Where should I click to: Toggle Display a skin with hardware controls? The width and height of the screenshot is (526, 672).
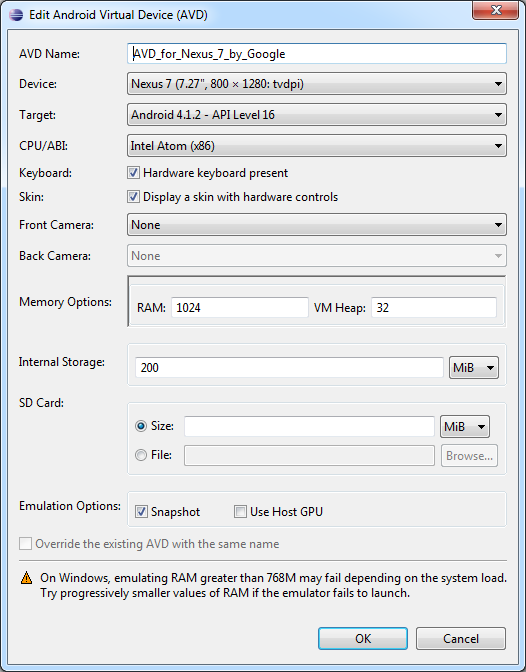133,197
